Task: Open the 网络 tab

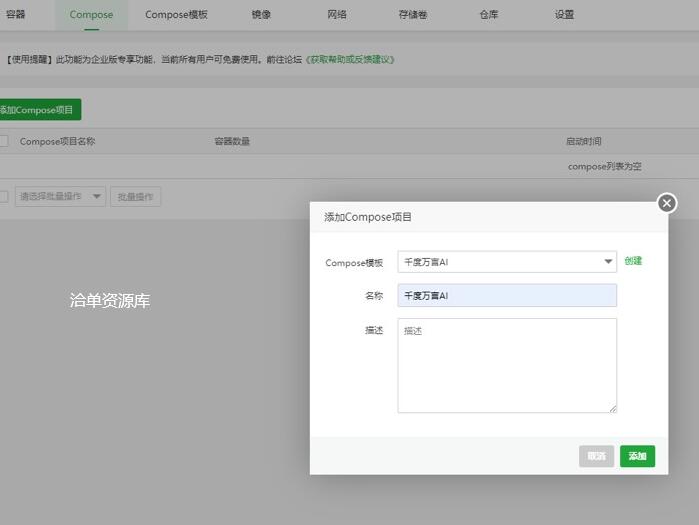Action: (337, 14)
